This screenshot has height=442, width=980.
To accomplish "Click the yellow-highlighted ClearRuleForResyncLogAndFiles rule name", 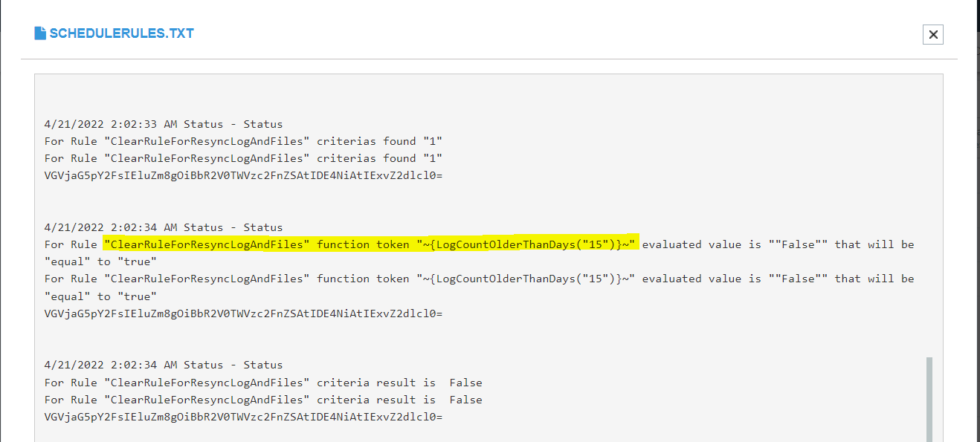I will [207, 244].
